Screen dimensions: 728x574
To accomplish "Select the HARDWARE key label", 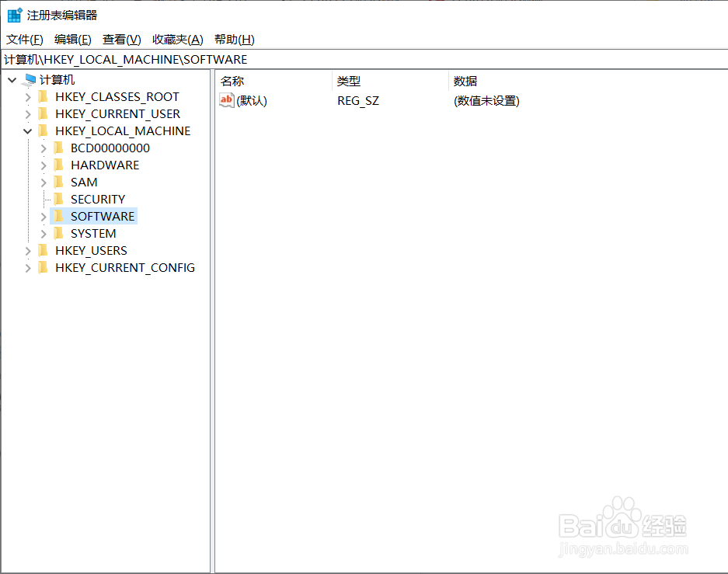I will [x=105, y=165].
